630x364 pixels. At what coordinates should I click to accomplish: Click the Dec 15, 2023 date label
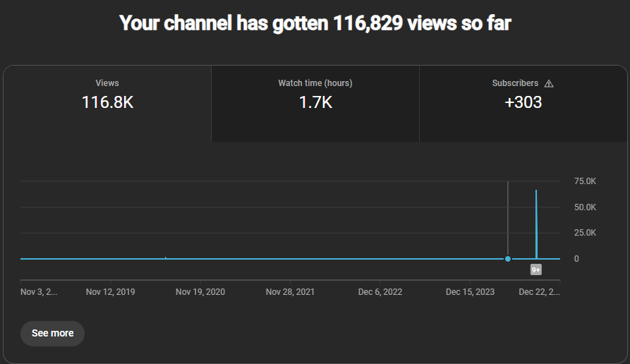point(470,292)
